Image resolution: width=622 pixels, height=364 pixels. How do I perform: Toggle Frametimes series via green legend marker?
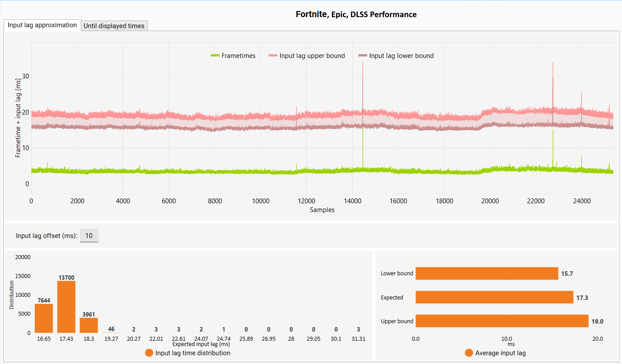[x=215, y=56]
